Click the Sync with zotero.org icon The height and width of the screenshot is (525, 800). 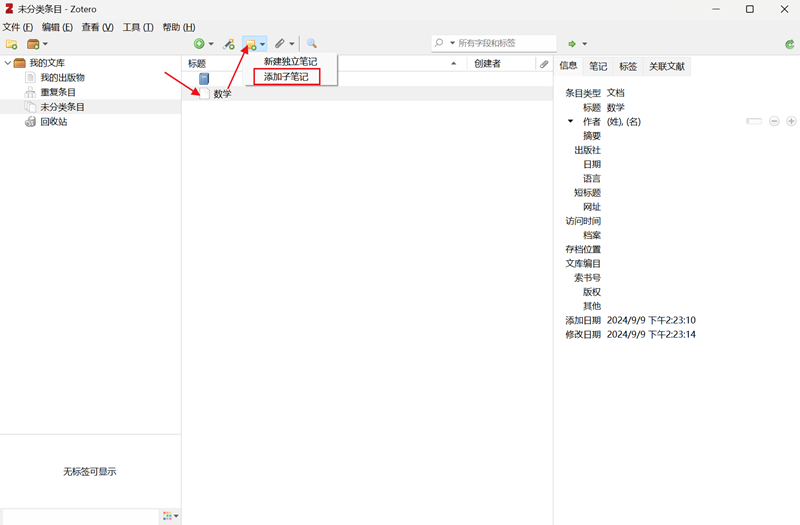click(789, 44)
